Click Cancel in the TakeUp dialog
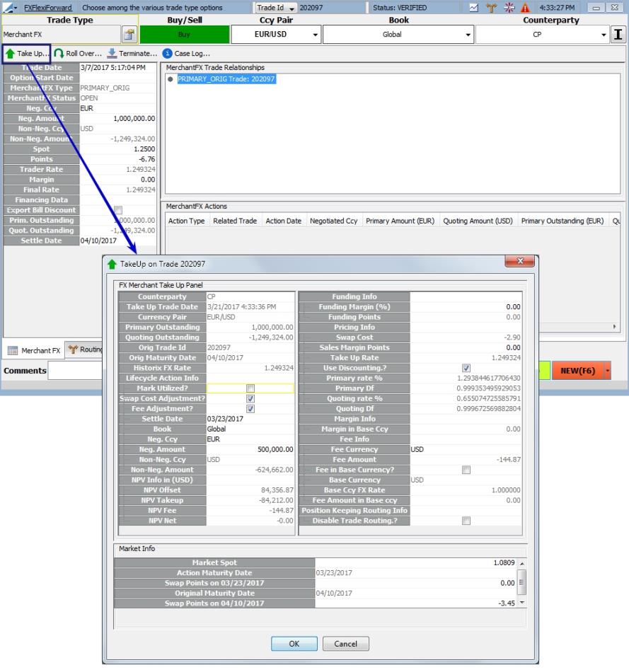 [345, 644]
